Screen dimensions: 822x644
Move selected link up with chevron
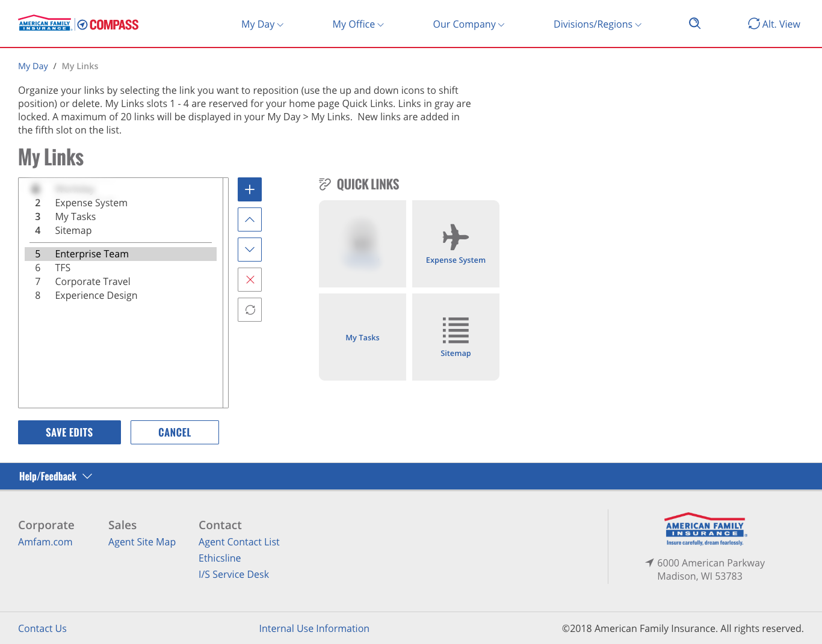point(250,219)
